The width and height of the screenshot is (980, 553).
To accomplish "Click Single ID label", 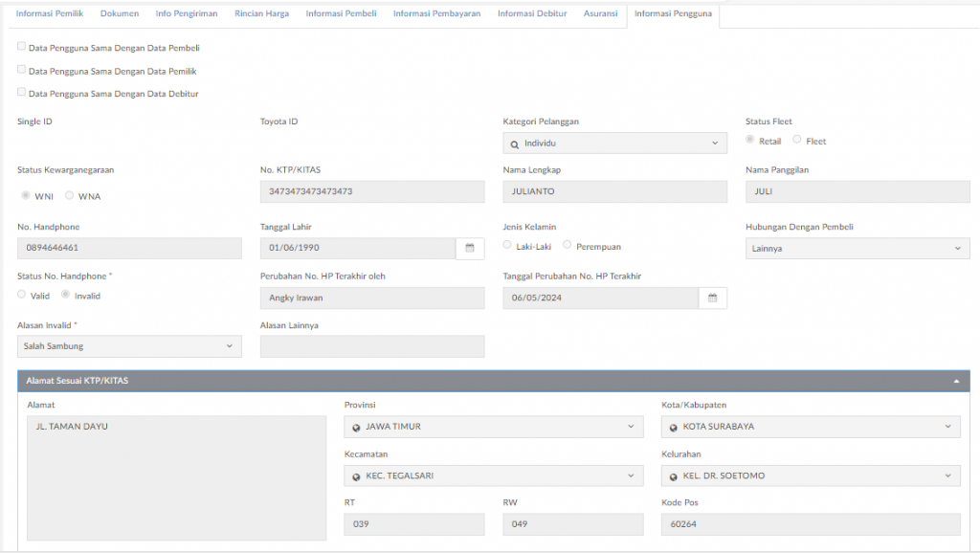I will (x=35, y=122).
